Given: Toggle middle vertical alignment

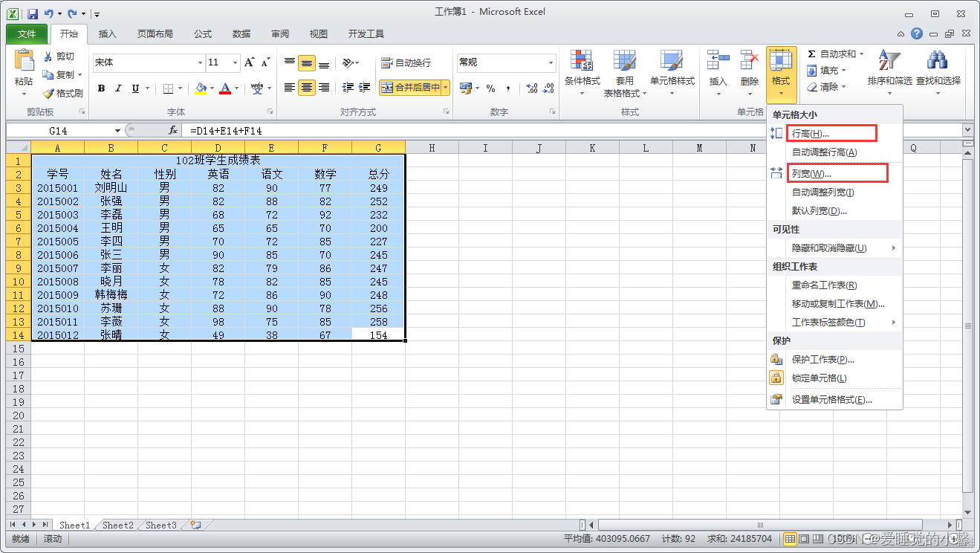Looking at the screenshot, I should coord(307,64).
